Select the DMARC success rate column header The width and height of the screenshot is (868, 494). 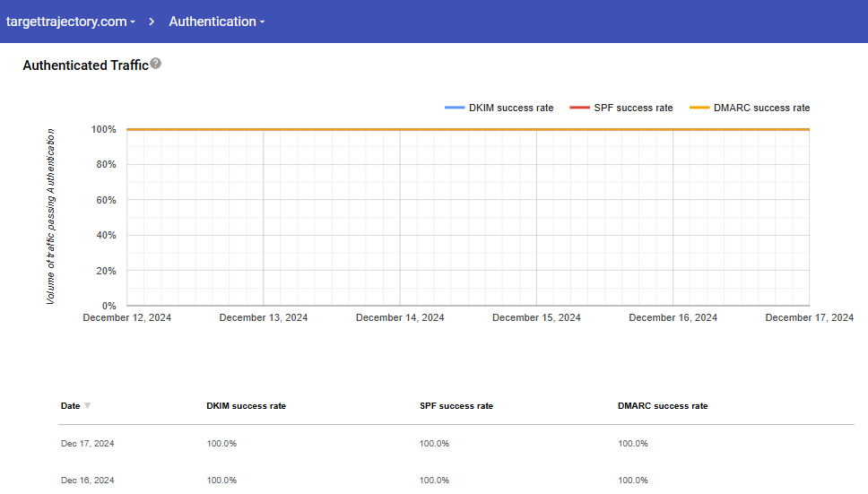click(663, 406)
